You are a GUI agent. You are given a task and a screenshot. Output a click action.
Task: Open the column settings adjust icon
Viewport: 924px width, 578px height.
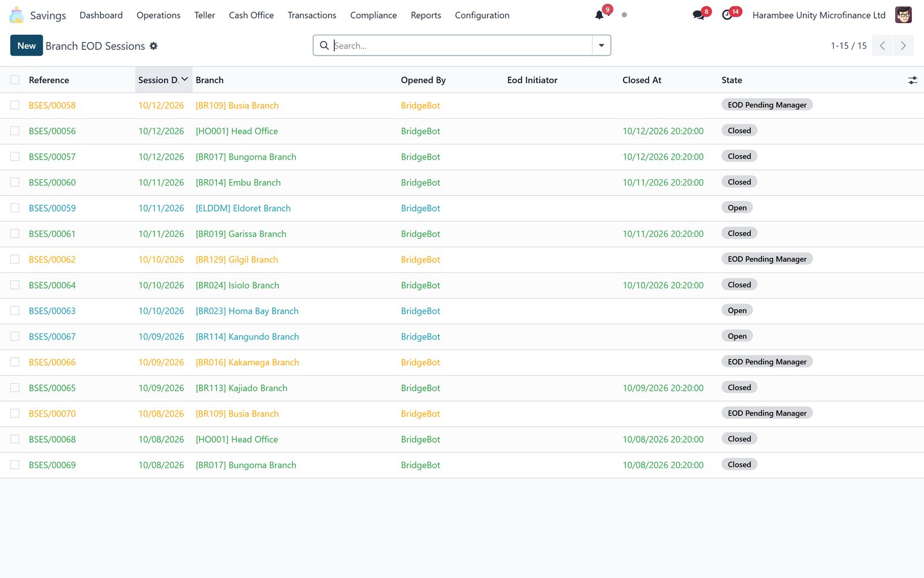[912, 80]
